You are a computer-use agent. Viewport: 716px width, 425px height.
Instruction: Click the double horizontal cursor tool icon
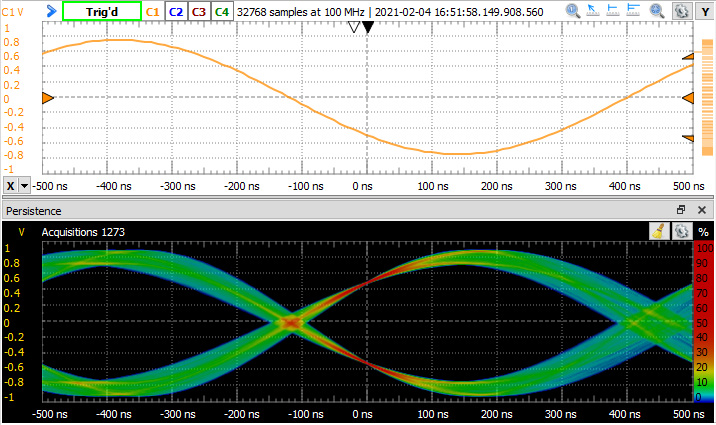(x=635, y=11)
